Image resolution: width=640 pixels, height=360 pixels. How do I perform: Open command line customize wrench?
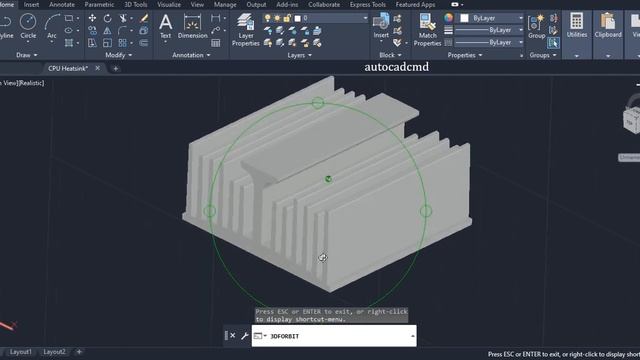tap(244, 336)
